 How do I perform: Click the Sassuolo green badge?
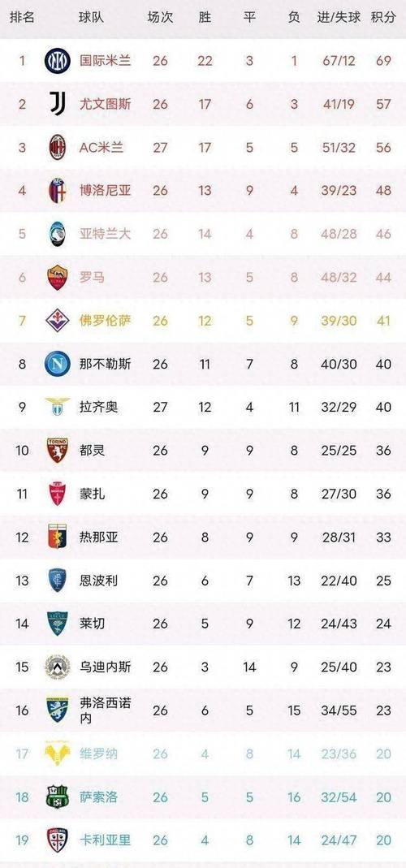(x=58, y=797)
